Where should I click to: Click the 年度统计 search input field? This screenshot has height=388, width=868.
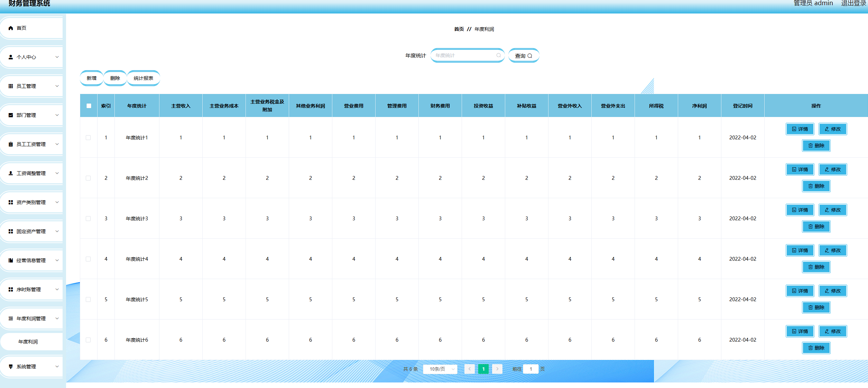point(463,55)
